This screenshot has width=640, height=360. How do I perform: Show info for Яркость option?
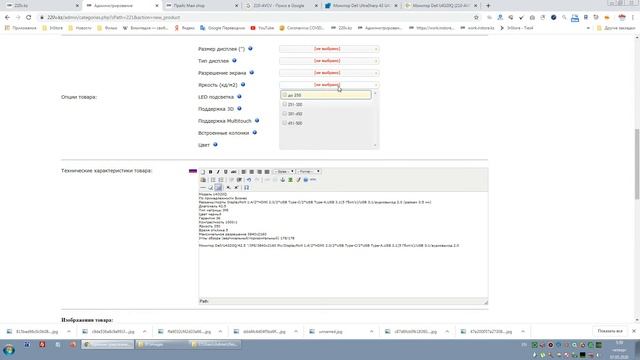[243, 84]
